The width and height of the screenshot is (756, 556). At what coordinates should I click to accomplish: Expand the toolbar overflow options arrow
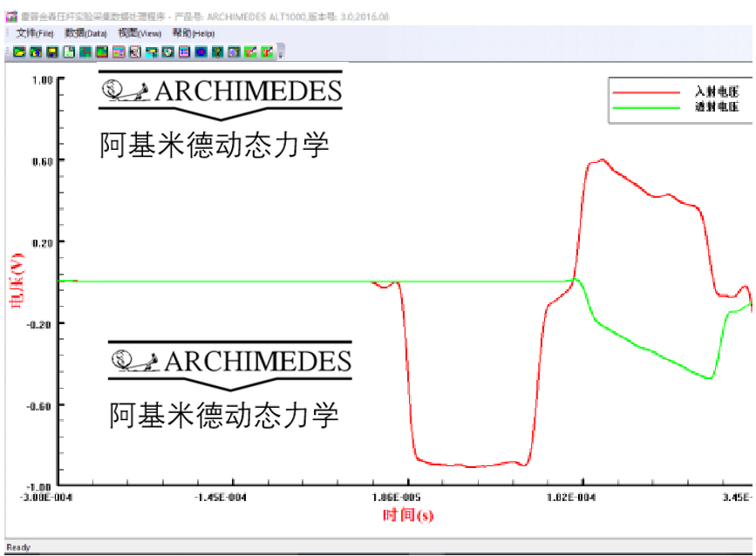(281, 52)
